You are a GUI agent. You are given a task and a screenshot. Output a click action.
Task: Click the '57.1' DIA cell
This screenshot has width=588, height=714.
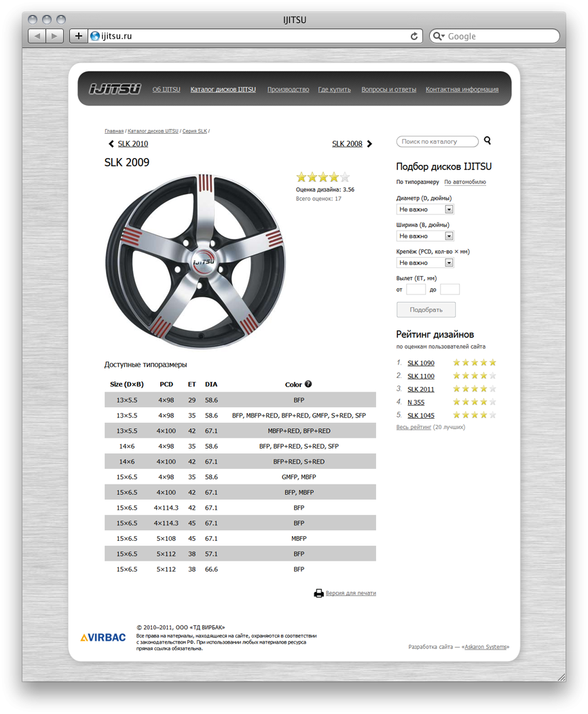pos(211,555)
